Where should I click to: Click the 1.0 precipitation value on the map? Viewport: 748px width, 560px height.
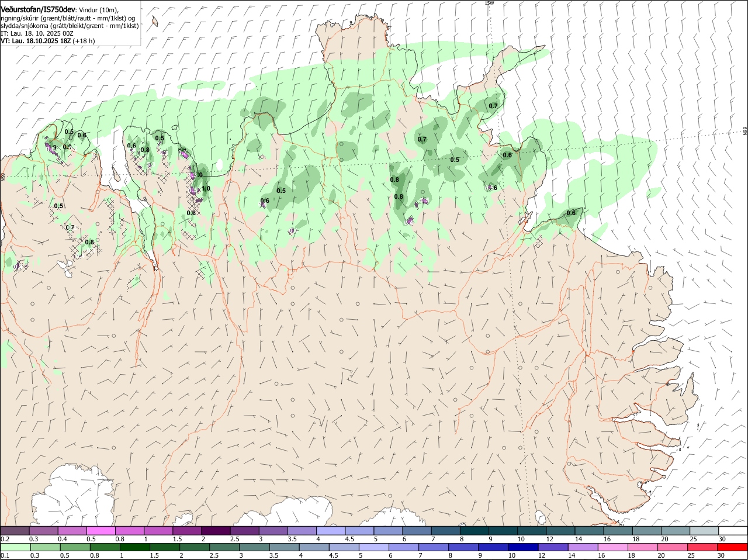click(206, 188)
